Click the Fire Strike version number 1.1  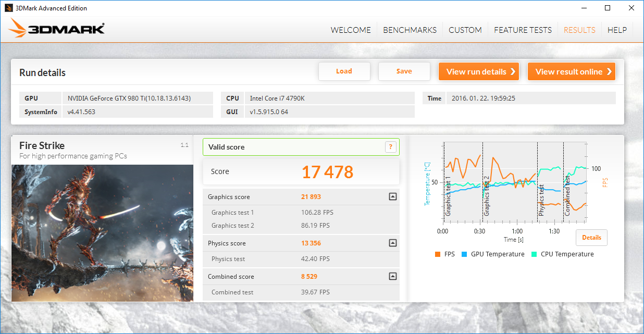[184, 145]
